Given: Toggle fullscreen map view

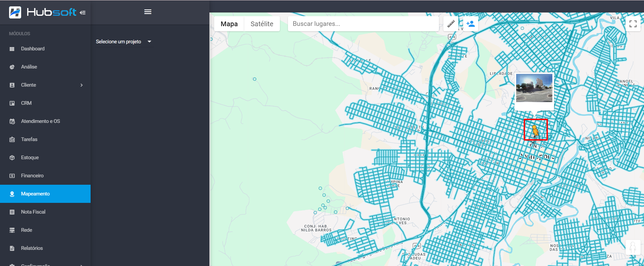Looking at the screenshot, I should pyautogui.click(x=633, y=24).
